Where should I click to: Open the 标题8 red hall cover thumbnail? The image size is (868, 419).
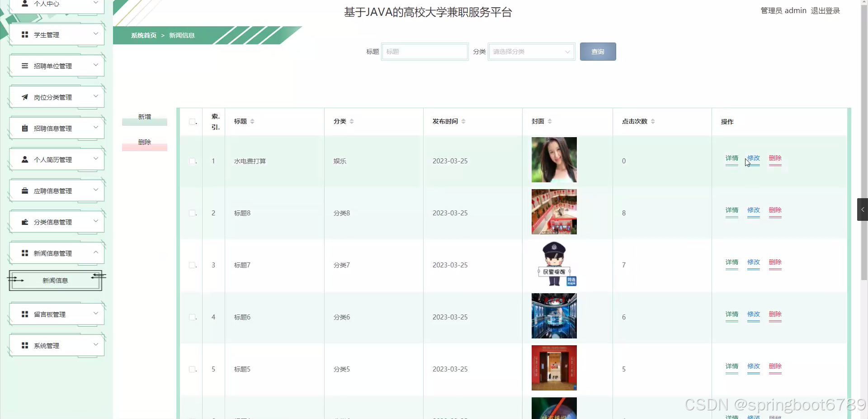click(x=554, y=212)
